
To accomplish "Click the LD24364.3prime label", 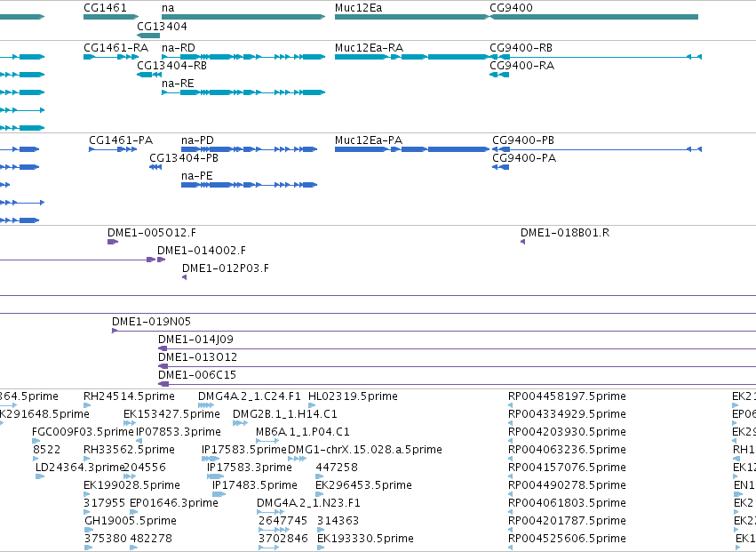I will point(80,468).
